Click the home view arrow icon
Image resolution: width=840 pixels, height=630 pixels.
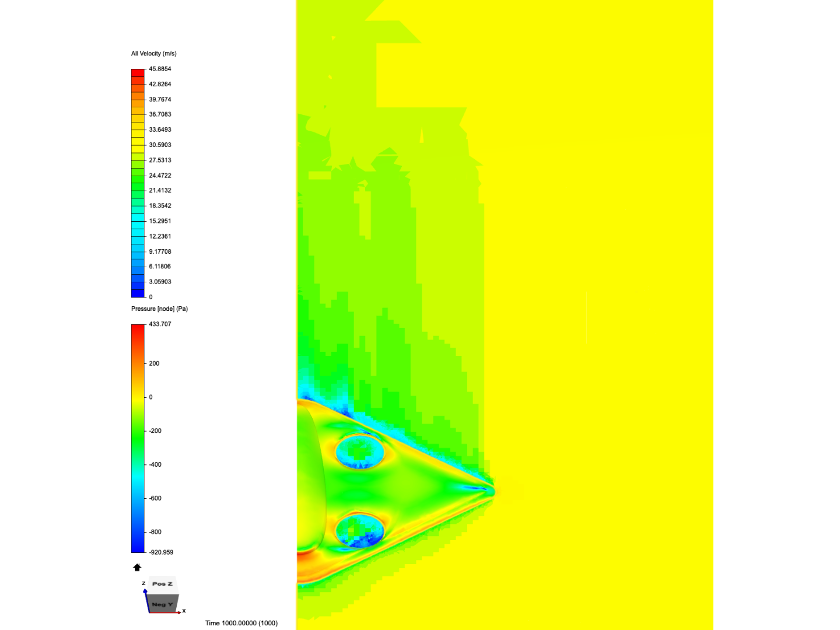[137, 567]
